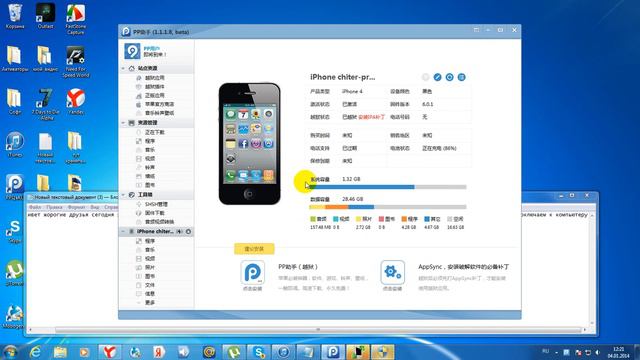Select 正版应用 in the sidebar
Screen dimensions: 640x360
pyautogui.click(x=156, y=95)
